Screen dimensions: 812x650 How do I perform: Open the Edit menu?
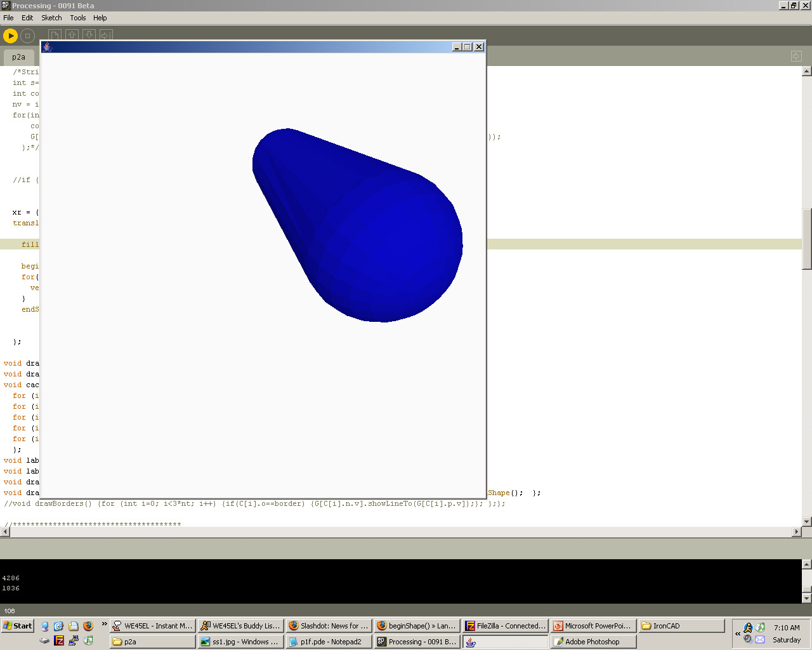(x=27, y=18)
